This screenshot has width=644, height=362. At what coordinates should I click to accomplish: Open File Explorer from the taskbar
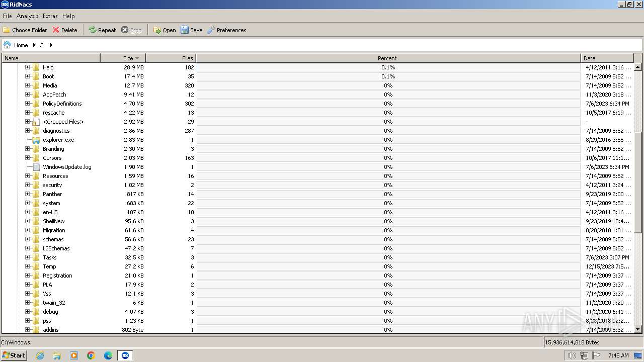[57, 355]
